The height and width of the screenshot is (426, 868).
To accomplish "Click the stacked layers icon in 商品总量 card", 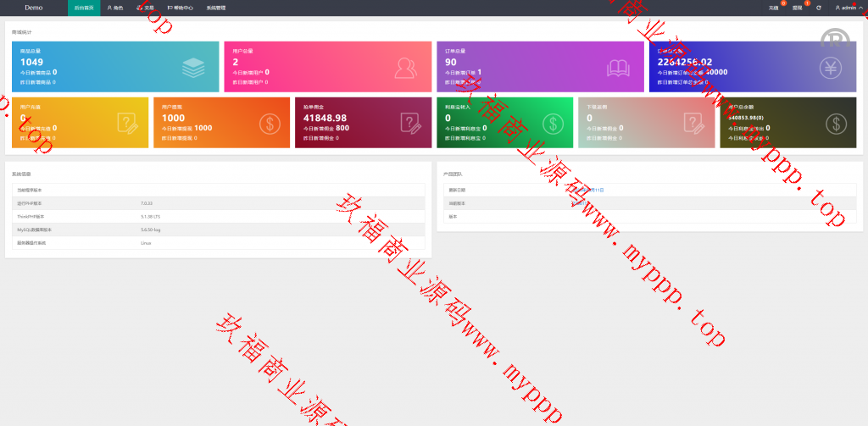I will [x=194, y=67].
